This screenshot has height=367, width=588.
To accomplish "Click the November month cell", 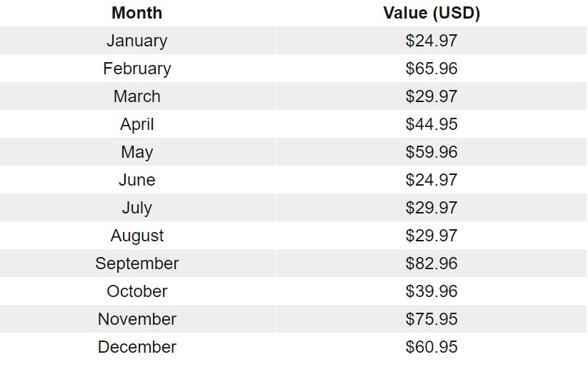I will [x=137, y=319].
